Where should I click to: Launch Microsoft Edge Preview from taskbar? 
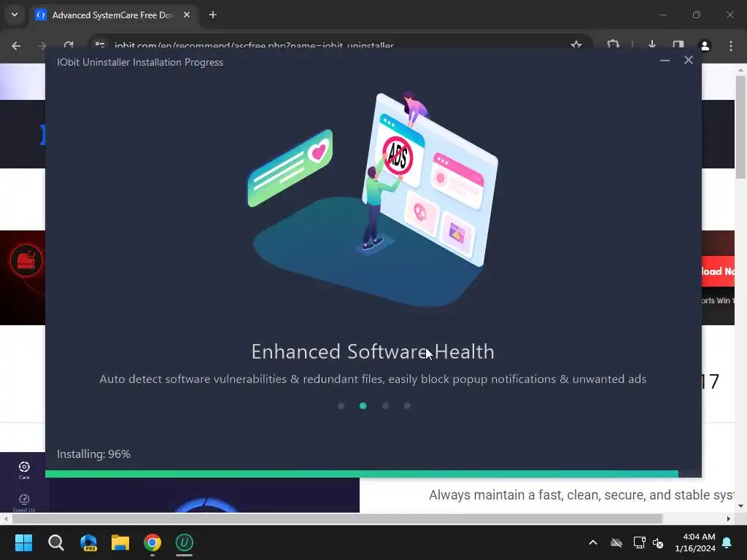click(x=88, y=542)
